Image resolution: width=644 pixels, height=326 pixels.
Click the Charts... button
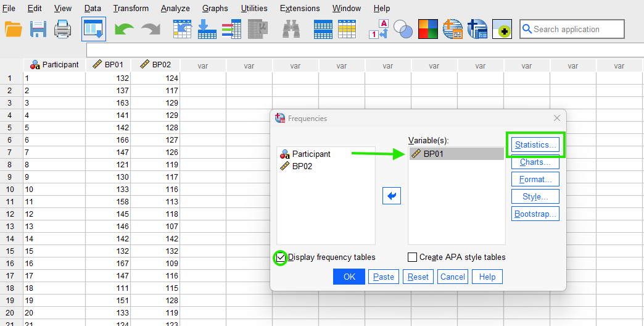coord(535,162)
